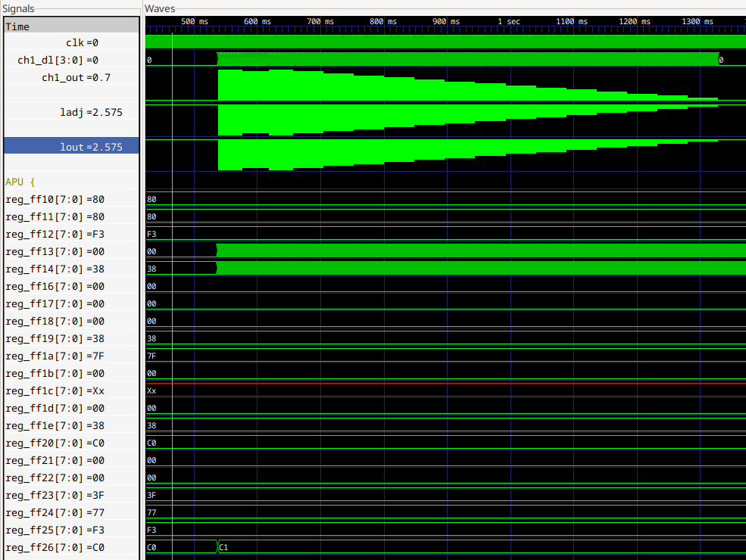
Task: Expand or collapse the APU signal group
Action: tap(20, 182)
